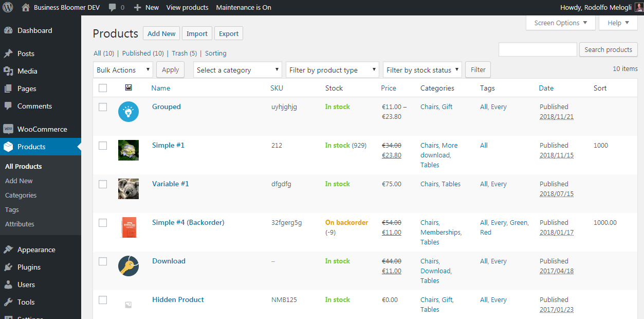Open the Trash (5) filter link
The height and width of the screenshot is (319, 644).
tap(184, 53)
